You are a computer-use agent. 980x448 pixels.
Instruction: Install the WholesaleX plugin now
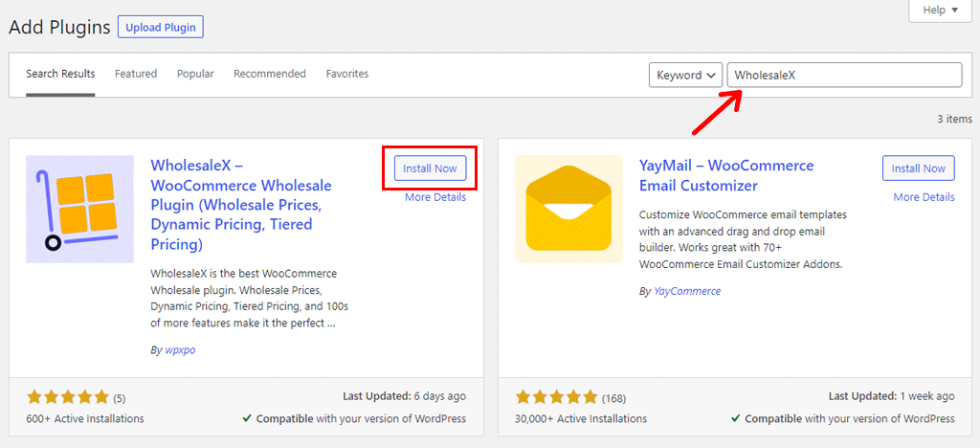click(430, 168)
